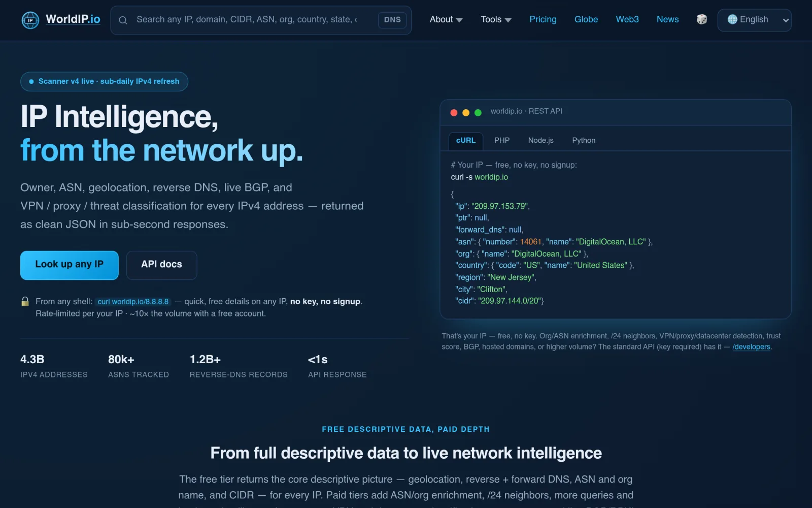Click the 4.3B IPv4 addresses stat
Screen dimensions: 812x508
54,366
